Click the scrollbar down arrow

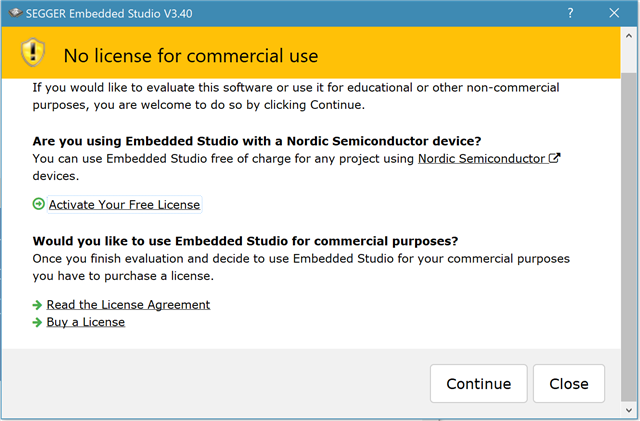629,410
